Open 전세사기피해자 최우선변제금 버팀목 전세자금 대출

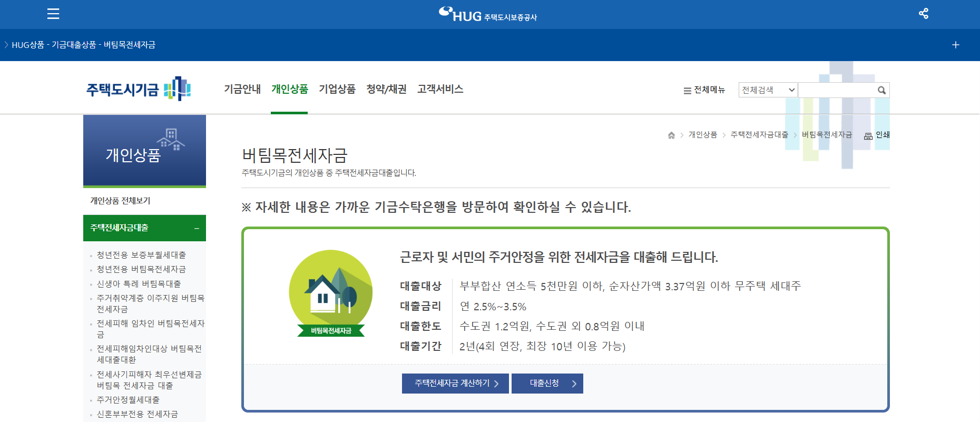point(149,380)
